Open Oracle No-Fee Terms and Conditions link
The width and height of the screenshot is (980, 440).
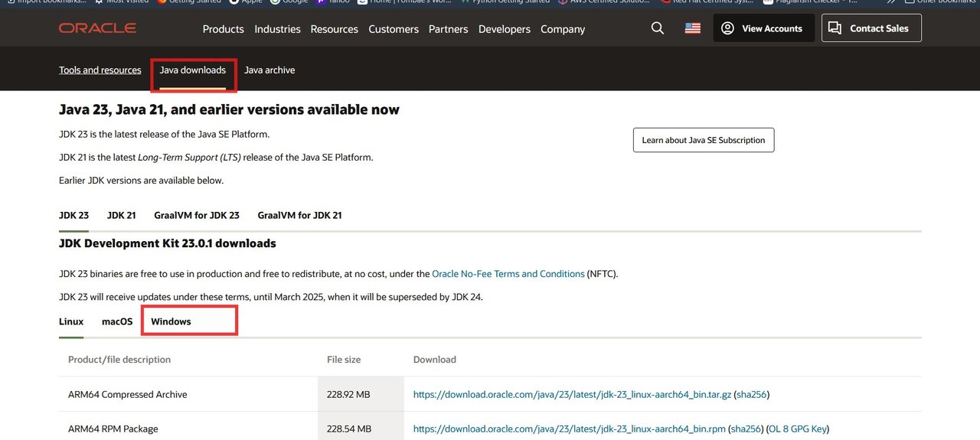pos(508,273)
